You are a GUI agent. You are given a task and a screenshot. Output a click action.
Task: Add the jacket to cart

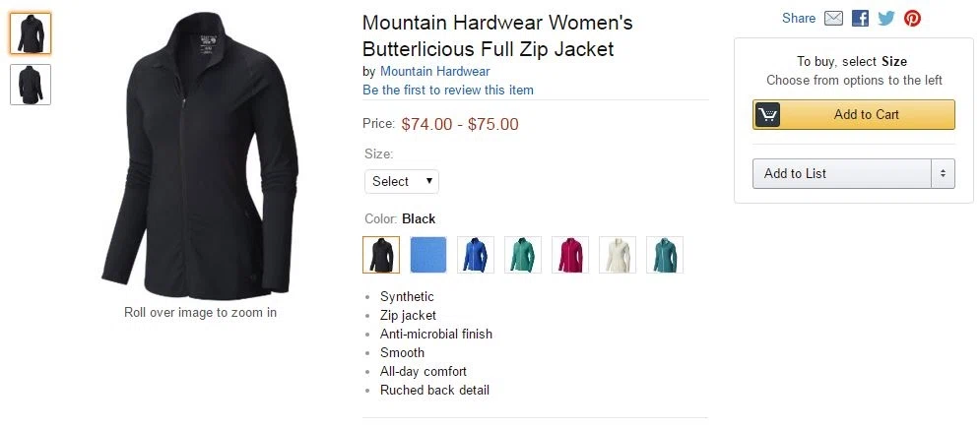click(x=854, y=115)
